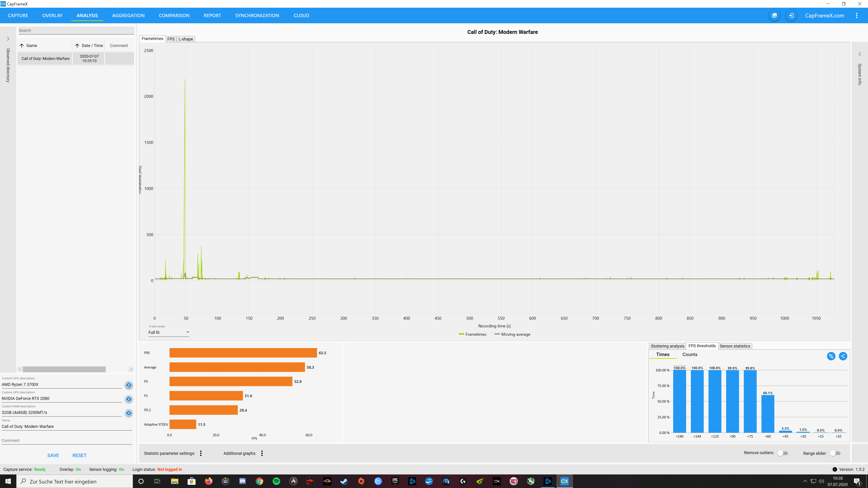Screen dimensions: 868x488
Task: Click the screenshot icon in top bar
Action: [774, 16]
